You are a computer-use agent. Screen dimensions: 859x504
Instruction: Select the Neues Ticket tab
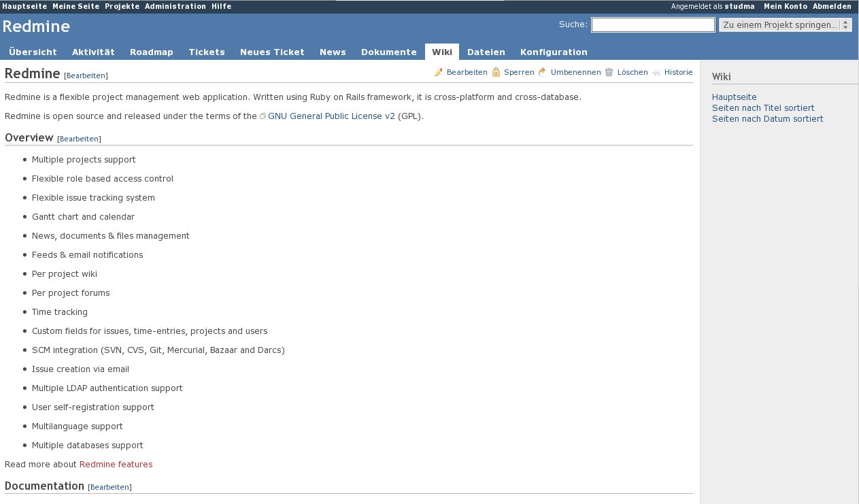(272, 52)
